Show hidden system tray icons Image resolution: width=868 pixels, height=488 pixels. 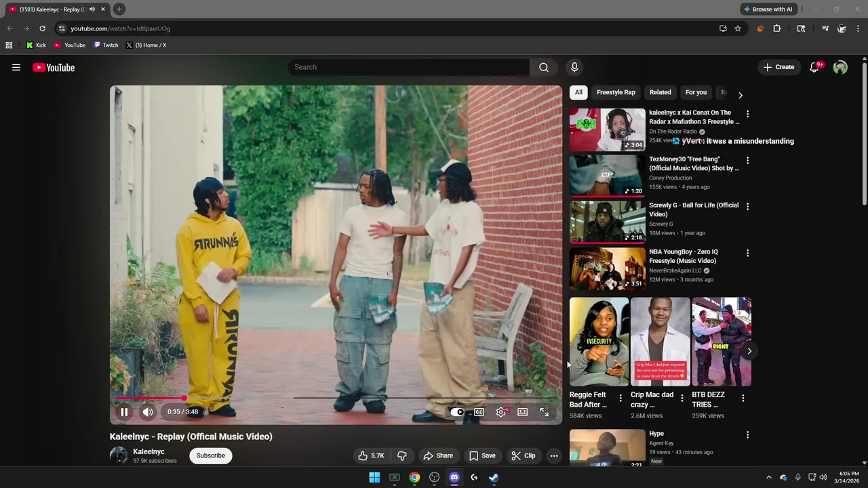click(x=768, y=477)
